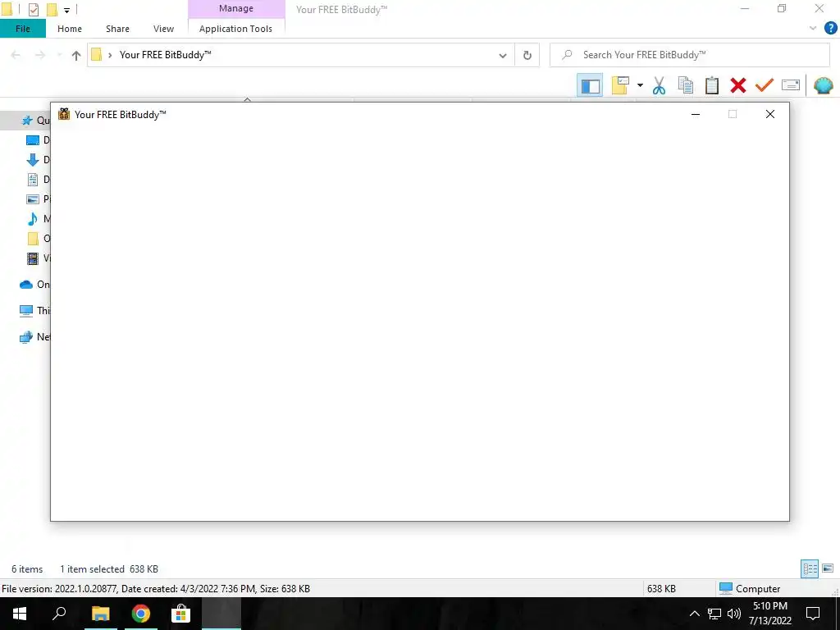Minimize the Your FREE BitBuddy dialog
This screenshot has height=630, width=840.
696,114
